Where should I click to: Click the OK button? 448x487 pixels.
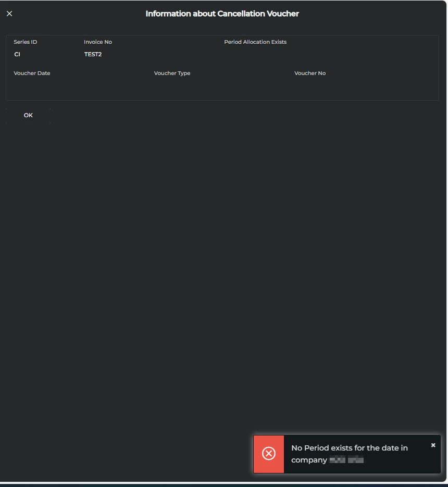(28, 115)
